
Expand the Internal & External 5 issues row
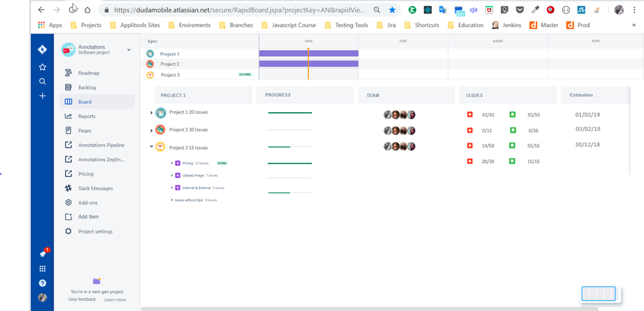pos(171,187)
